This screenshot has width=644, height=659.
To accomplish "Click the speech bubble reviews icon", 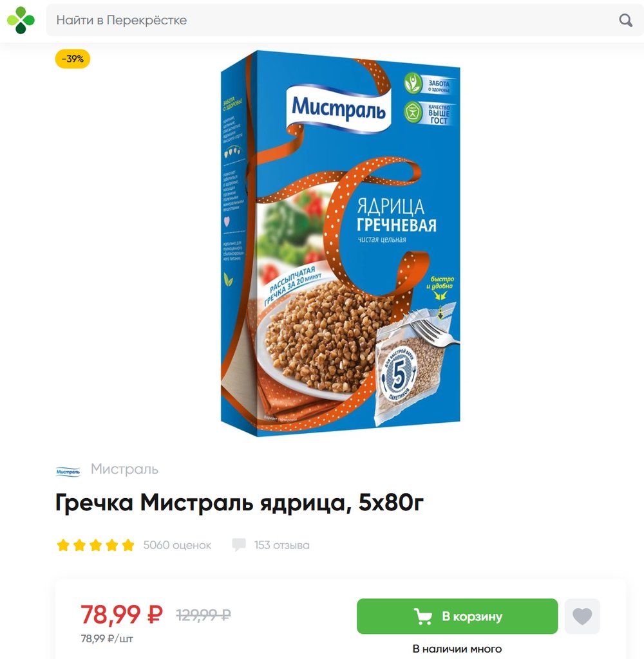I will click(x=239, y=545).
